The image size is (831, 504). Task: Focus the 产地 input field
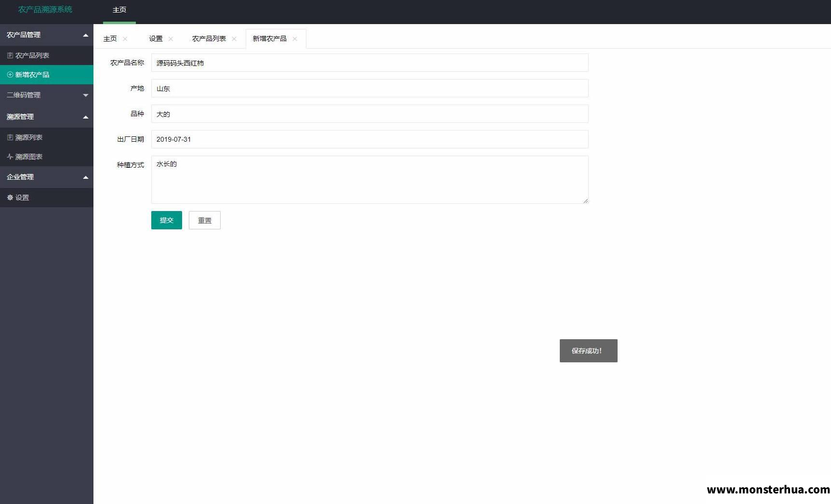click(x=369, y=88)
